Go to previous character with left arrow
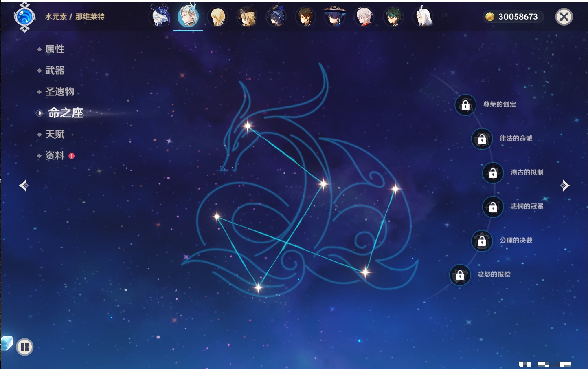 point(24,186)
